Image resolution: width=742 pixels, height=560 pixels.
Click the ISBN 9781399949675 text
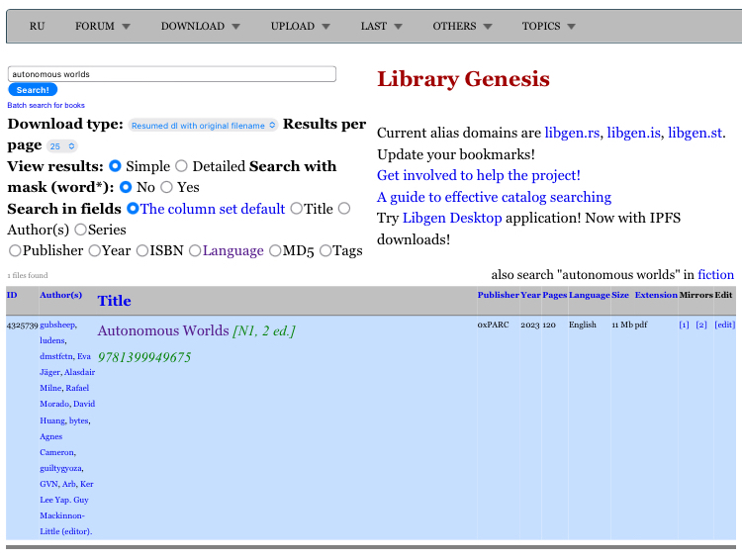pyautogui.click(x=144, y=357)
